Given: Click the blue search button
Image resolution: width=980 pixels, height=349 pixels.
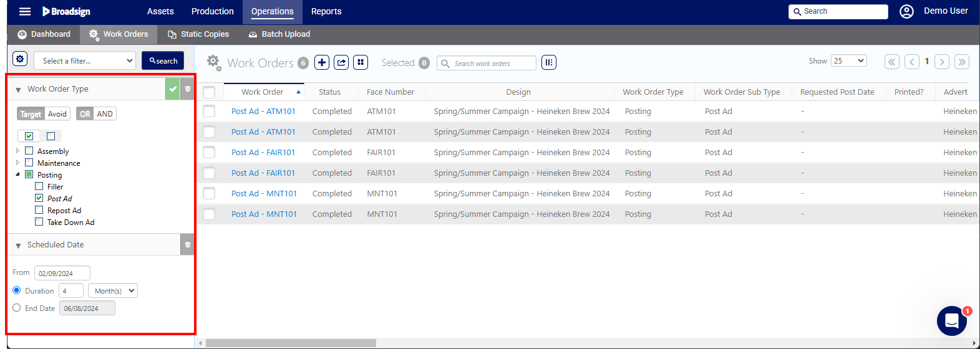Looking at the screenshot, I should (163, 60).
